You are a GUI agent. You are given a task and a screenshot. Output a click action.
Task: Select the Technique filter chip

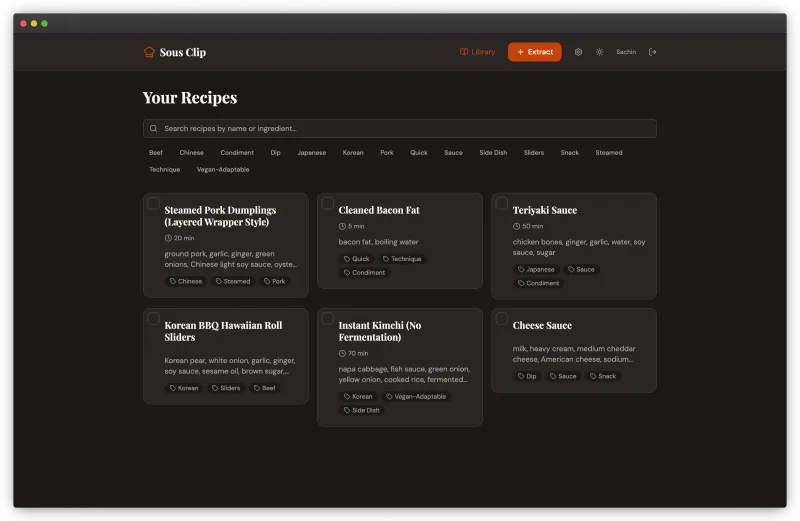[164, 169]
